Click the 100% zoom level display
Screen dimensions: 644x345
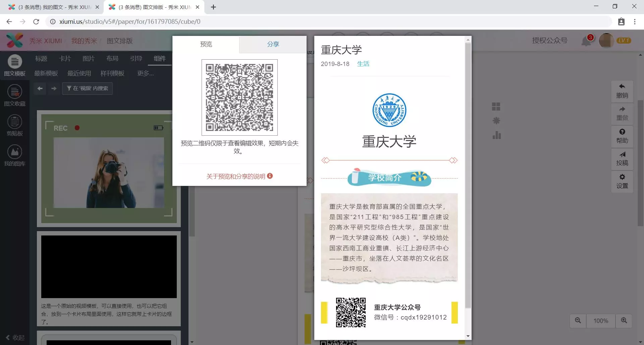click(x=601, y=321)
